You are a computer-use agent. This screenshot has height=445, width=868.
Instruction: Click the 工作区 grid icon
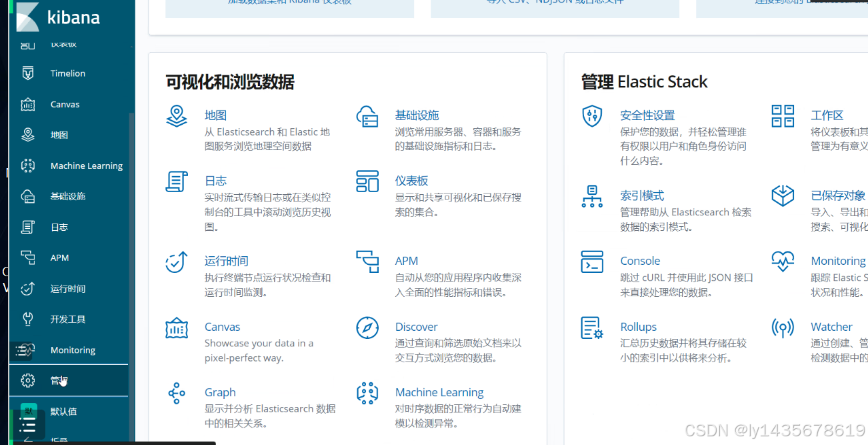pos(783,116)
